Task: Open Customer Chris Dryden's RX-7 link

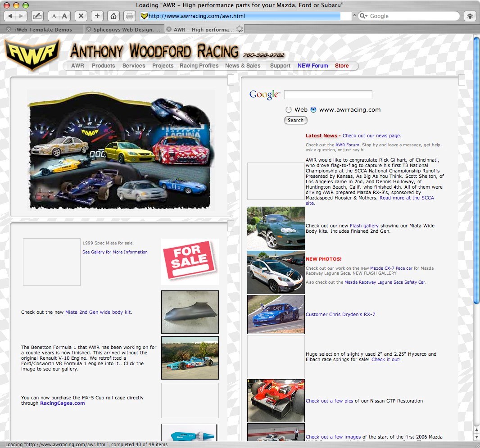Action: click(x=340, y=314)
